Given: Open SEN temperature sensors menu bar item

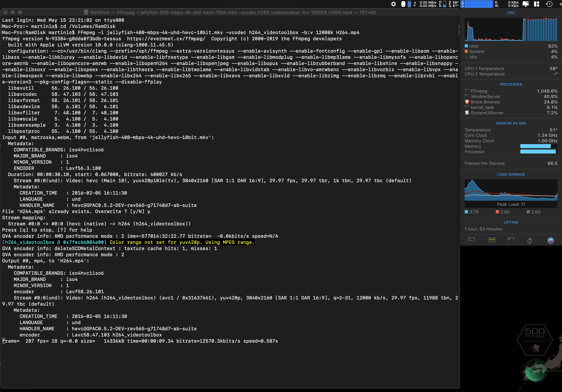Looking at the screenshot, I should (454, 4).
